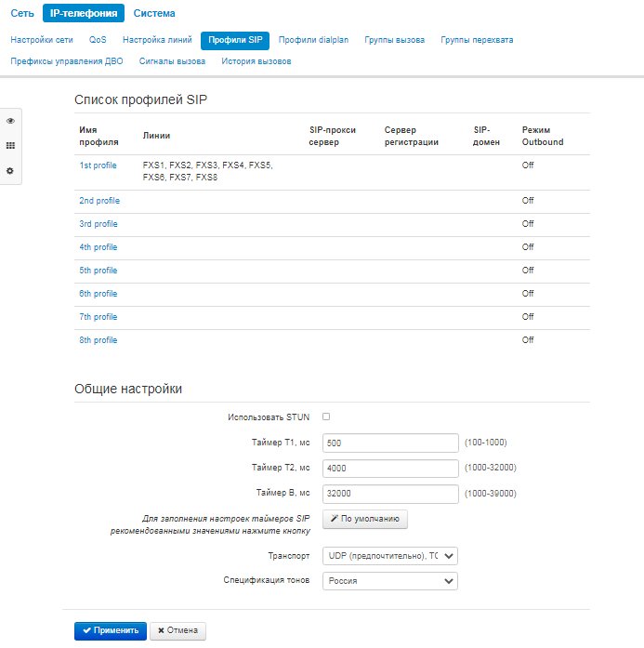Open the 8th profile link

click(x=99, y=339)
